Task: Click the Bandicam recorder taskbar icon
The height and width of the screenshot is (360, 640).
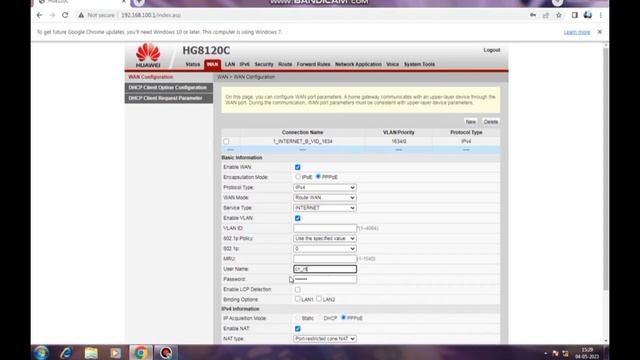Action: pos(166,352)
